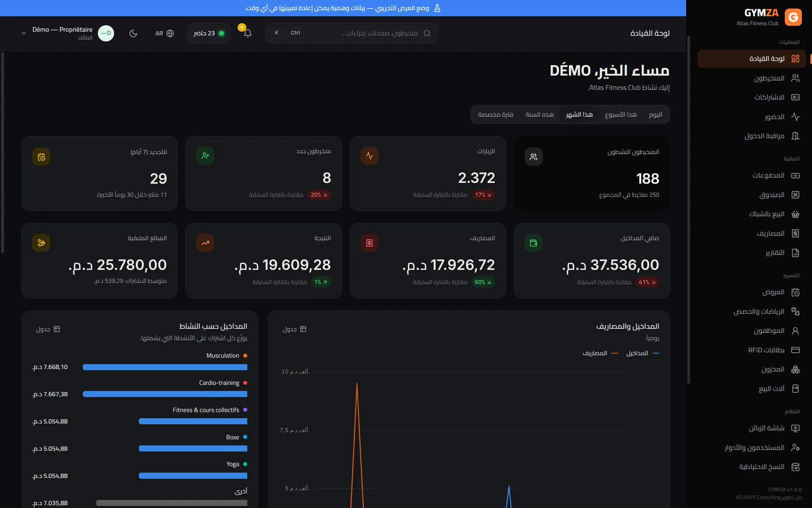Open the المنخرطون النشطون 188 card
The image size is (812, 508).
(592, 174)
